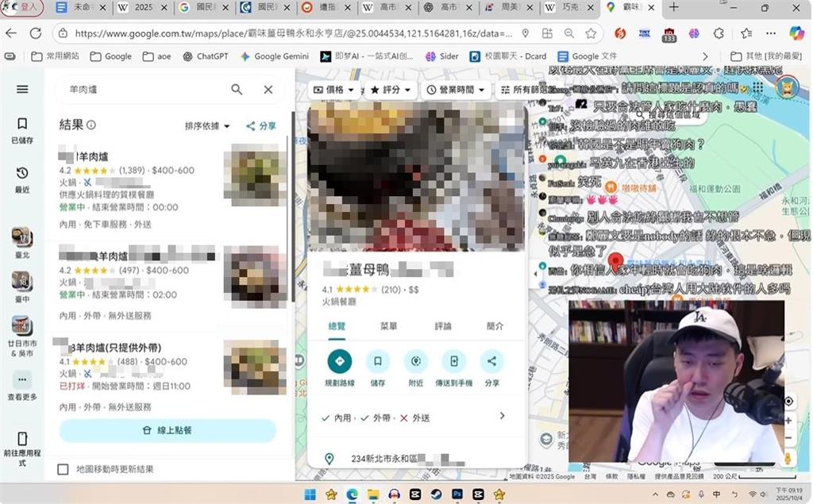Switch to the 評論 reviews tab
Screen dimensions: 813x504
[x=442, y=326]
